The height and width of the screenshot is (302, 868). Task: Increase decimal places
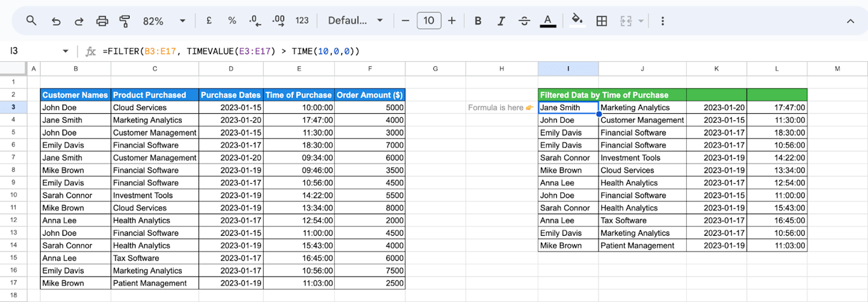tap(278, 21)
